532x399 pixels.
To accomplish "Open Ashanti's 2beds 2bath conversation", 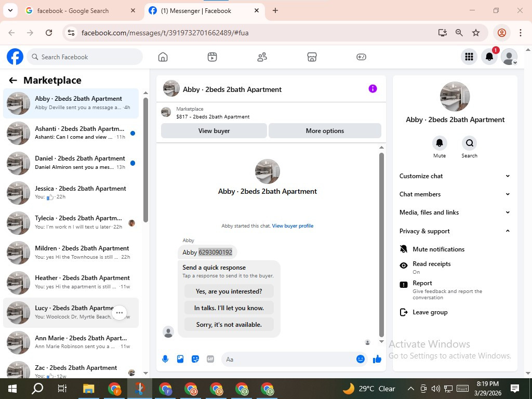I will click(71, 133).
